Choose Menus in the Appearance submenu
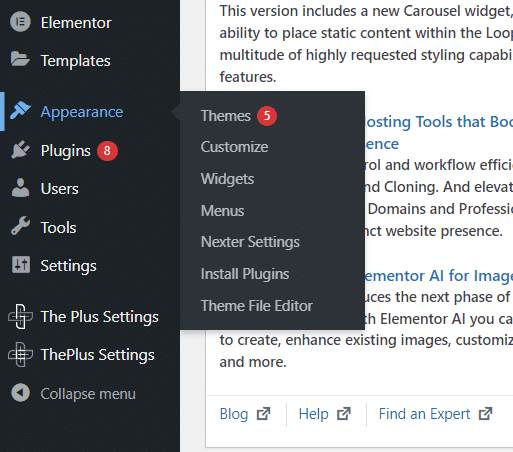This screenshot has width=513, height=452. 222,211
